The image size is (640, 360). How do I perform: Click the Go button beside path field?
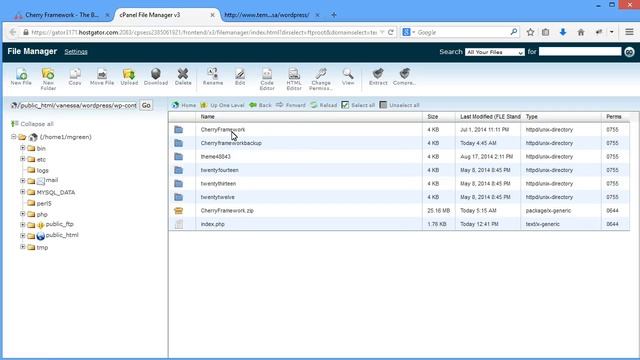(x=146, y=105)
